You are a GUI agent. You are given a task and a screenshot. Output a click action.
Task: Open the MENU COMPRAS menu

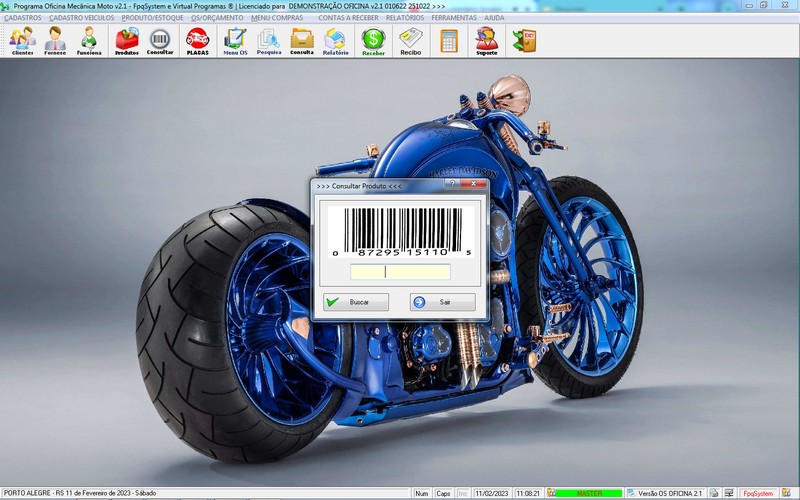[277, 18]
